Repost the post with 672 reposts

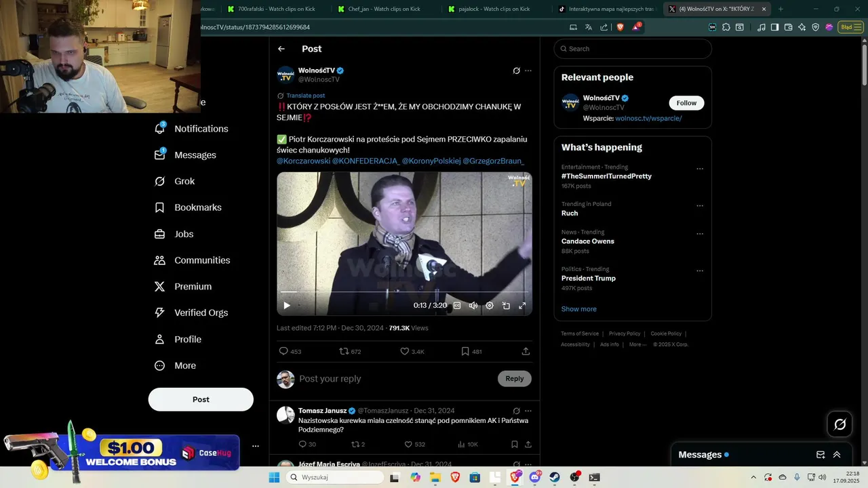tap(344, 351)
